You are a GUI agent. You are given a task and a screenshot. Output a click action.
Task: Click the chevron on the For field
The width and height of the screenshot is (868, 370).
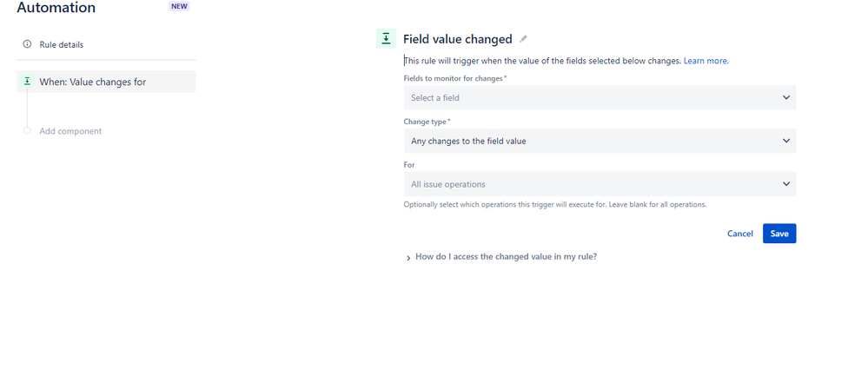tap(786, 184)
